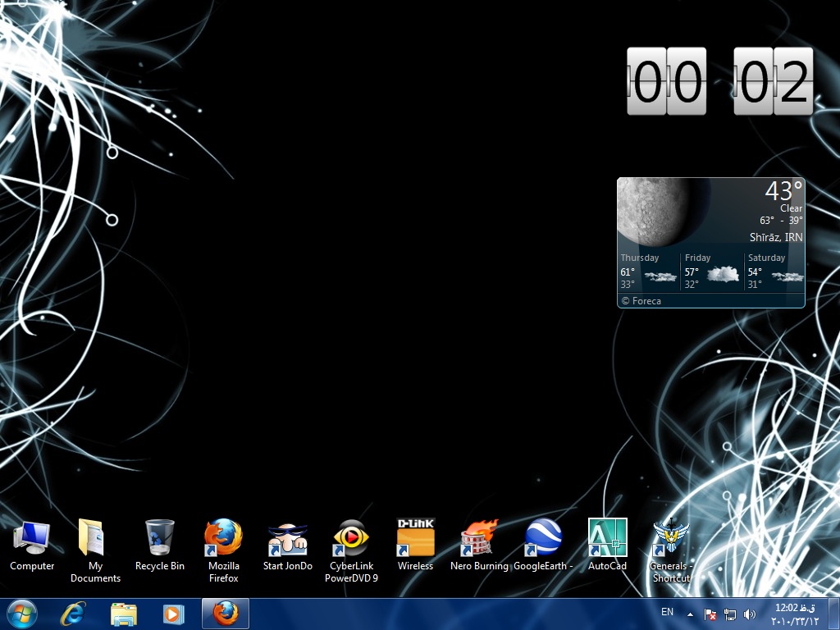This screenshot has height=630, width=840.
Task: Show hidden system tray icons
Action: coord(690,614)
